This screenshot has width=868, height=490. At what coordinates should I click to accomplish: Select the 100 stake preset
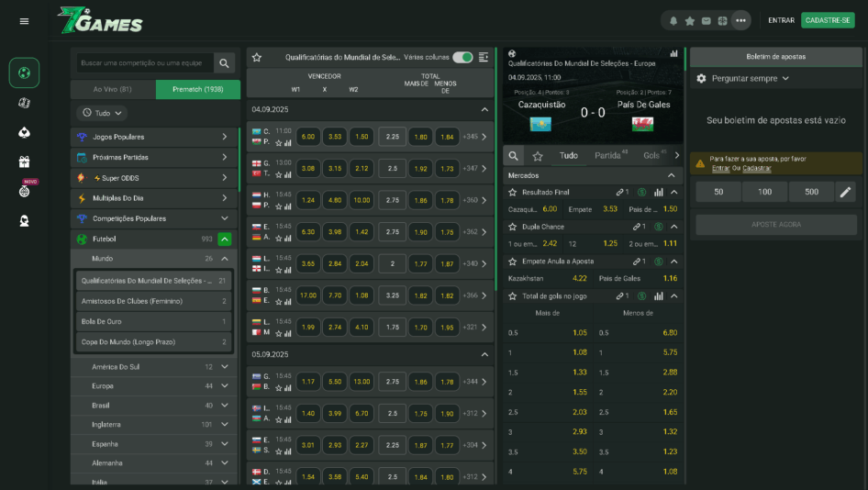765,192
